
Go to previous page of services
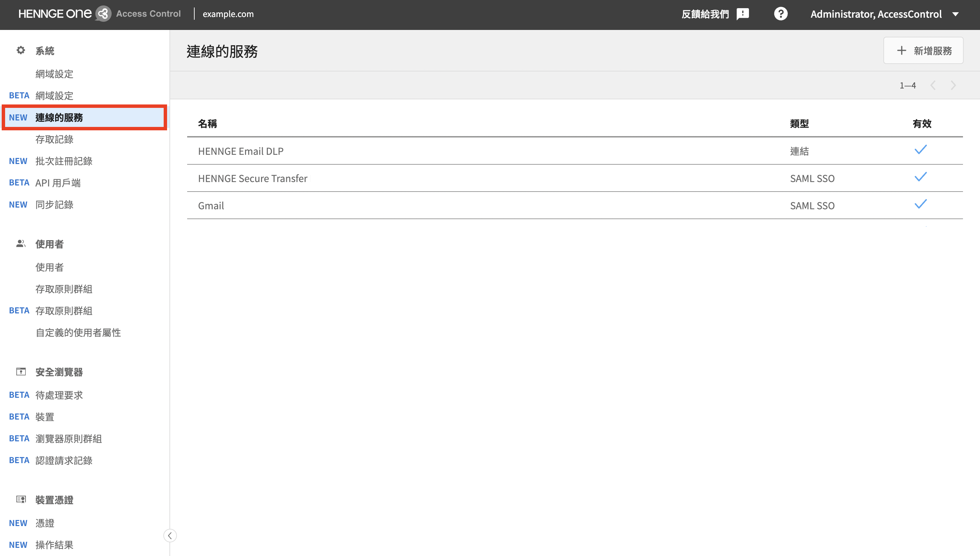tap(933, 85)
